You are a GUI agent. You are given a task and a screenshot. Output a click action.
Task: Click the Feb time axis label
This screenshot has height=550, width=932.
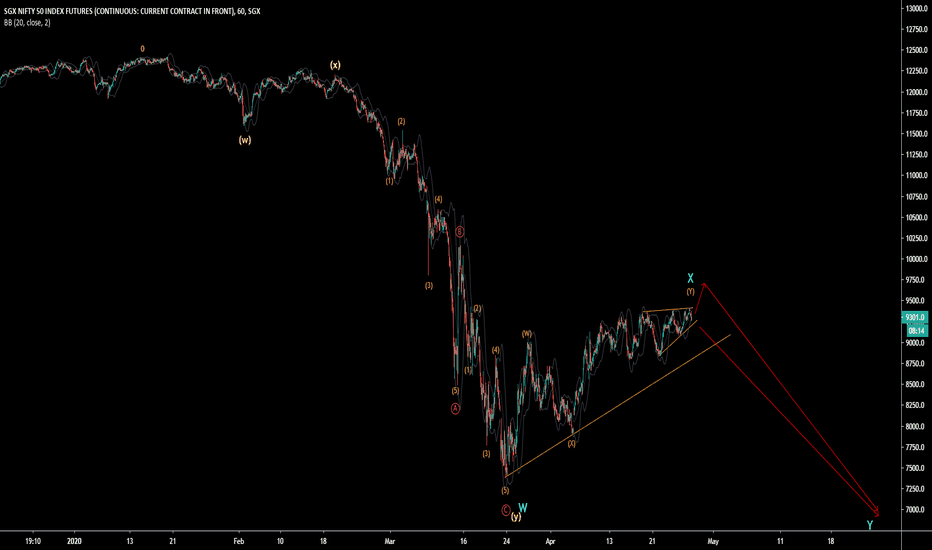tap(239, 541)
